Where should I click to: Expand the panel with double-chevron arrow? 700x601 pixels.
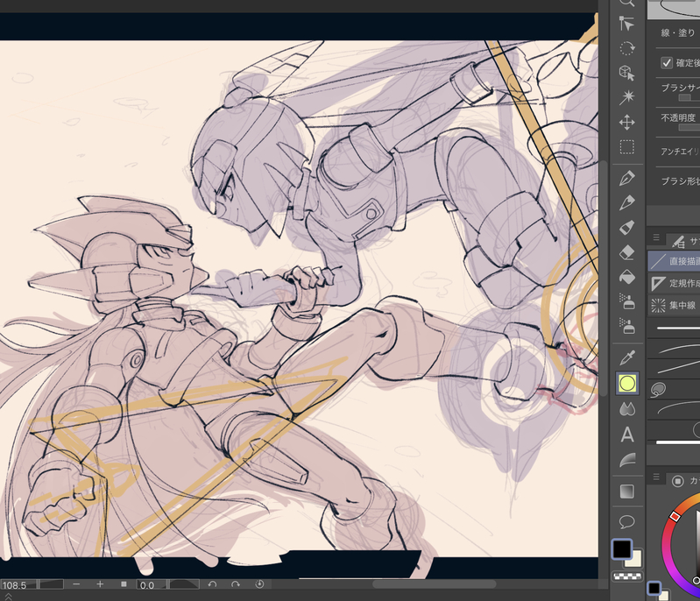pos(8,597)
